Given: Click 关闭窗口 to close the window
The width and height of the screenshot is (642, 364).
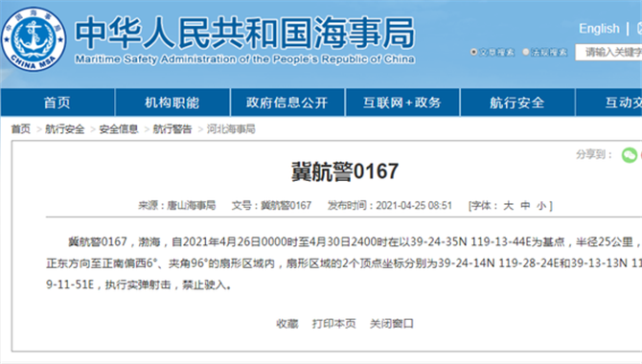Looking at the screenshot, I should [x=391, y=324].
